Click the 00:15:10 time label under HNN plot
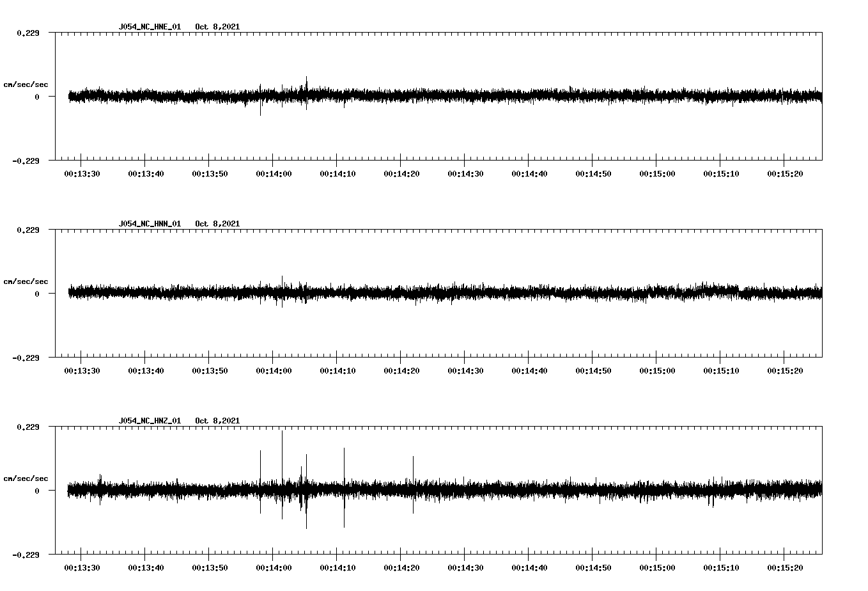The width and height of the screenshot is (868, 591). tap(721, 371)
